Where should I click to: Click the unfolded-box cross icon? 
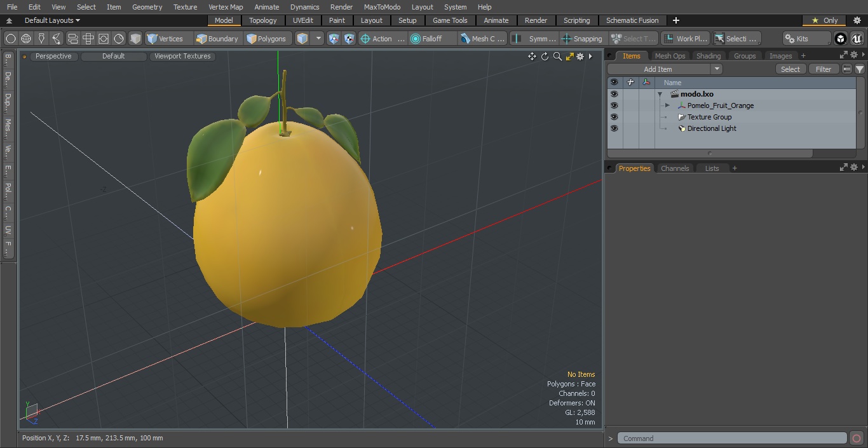(88, 39)
